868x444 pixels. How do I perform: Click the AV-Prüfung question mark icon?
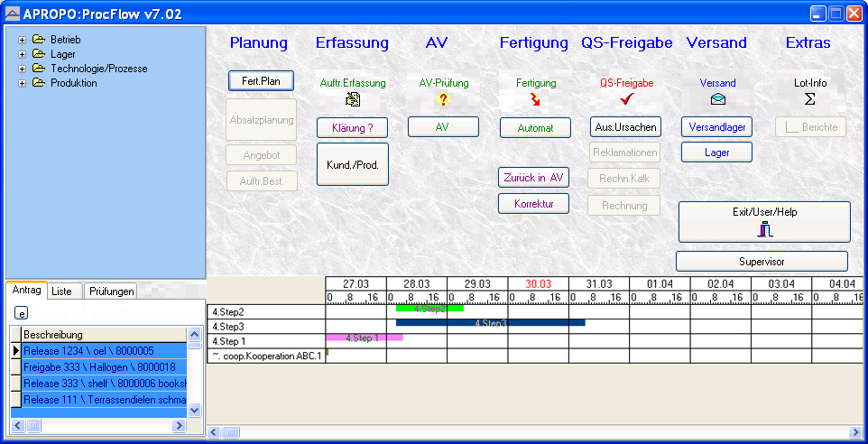pos(442,100)
